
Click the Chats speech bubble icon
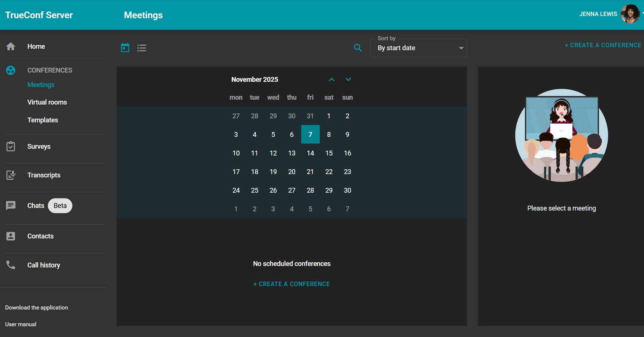(x=11, y=206)
